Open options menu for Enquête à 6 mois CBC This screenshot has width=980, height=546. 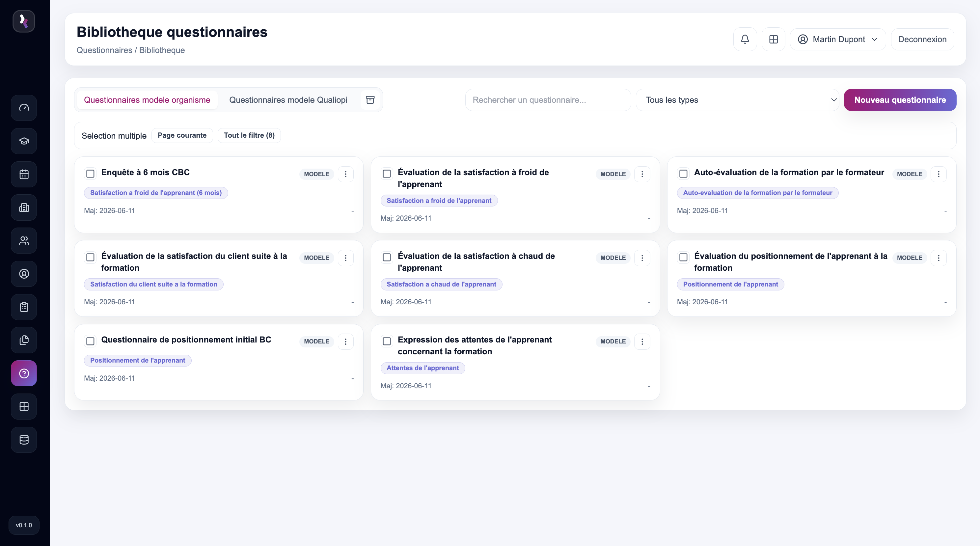coord(345,174)
